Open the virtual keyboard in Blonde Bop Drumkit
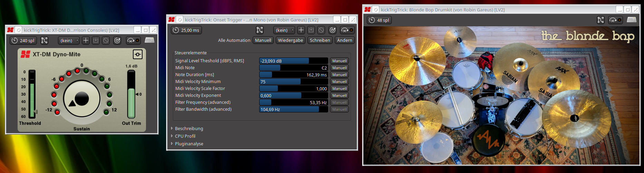Screen dimensions: 644x173 point(632,20)
